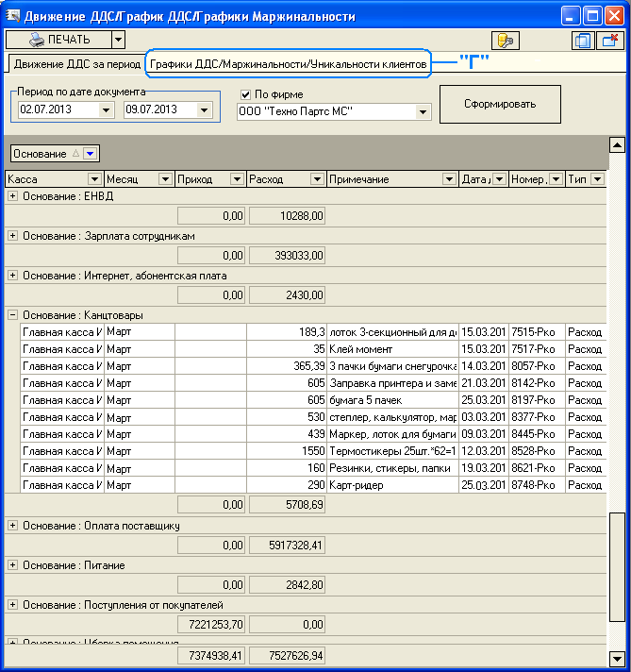Click the grand total Приход 7374938,41

tap(211, 656)
